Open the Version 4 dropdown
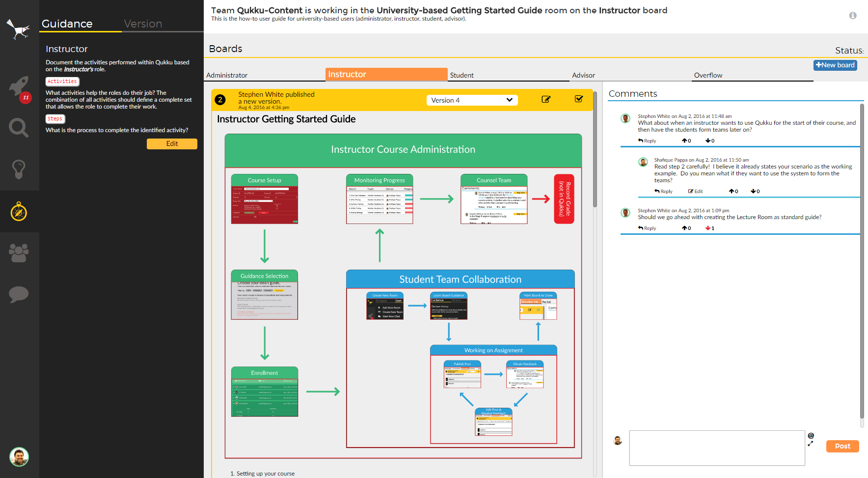Image resolution: width=868 pixels, height=478 pixels. click(472, 100)
